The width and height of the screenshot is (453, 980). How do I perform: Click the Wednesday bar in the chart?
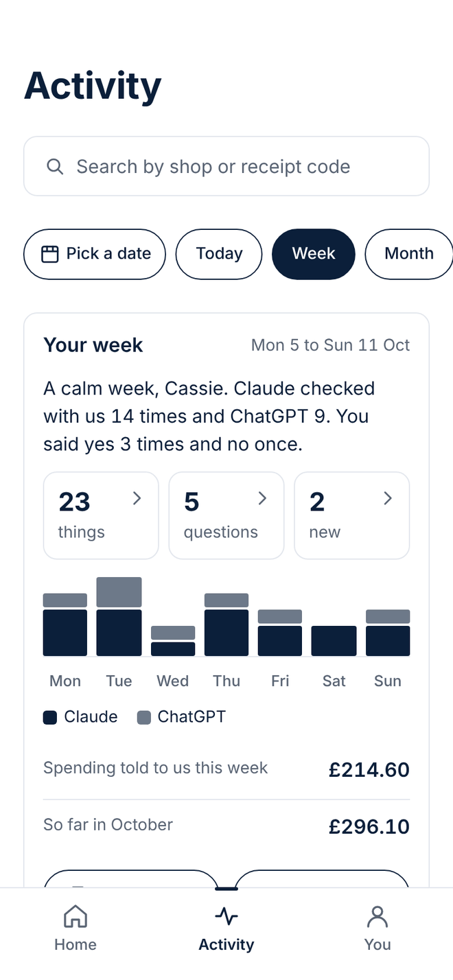[173, 641]
